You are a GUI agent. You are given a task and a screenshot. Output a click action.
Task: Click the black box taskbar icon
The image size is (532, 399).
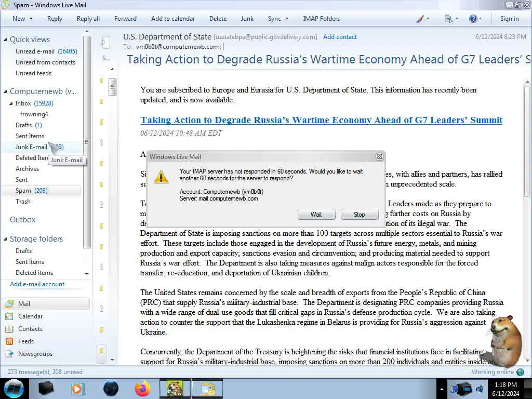[x=46, y=389]
